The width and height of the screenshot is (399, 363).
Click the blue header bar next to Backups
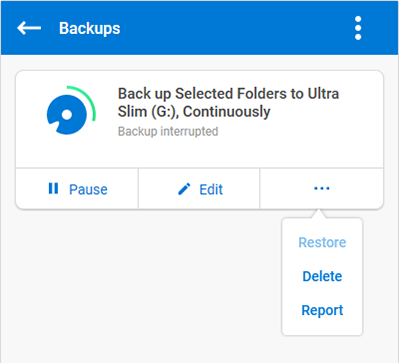(x=233, y=28)
